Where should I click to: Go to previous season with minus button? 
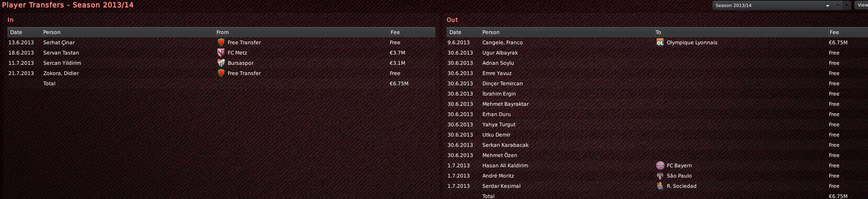click(837, 6)
